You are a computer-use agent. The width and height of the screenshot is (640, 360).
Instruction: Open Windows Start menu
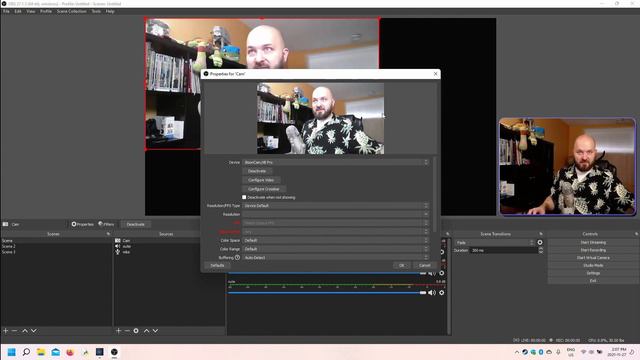[x=11, y=352]
